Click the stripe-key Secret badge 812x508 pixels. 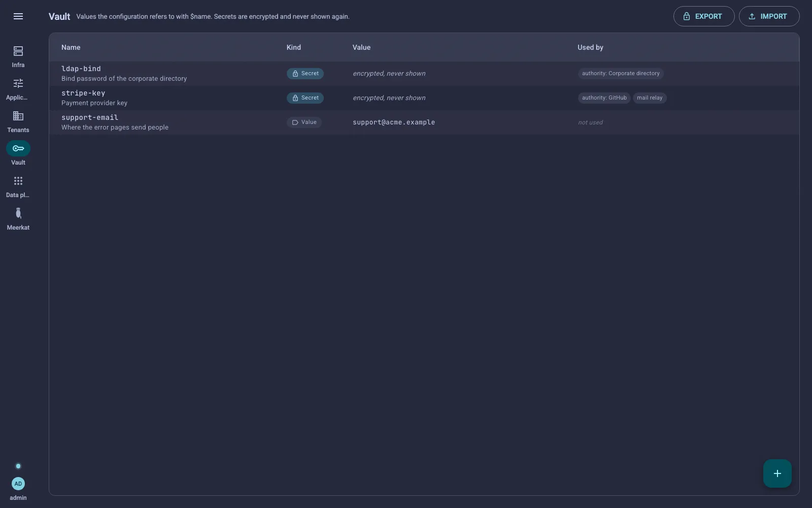[305, 98]
